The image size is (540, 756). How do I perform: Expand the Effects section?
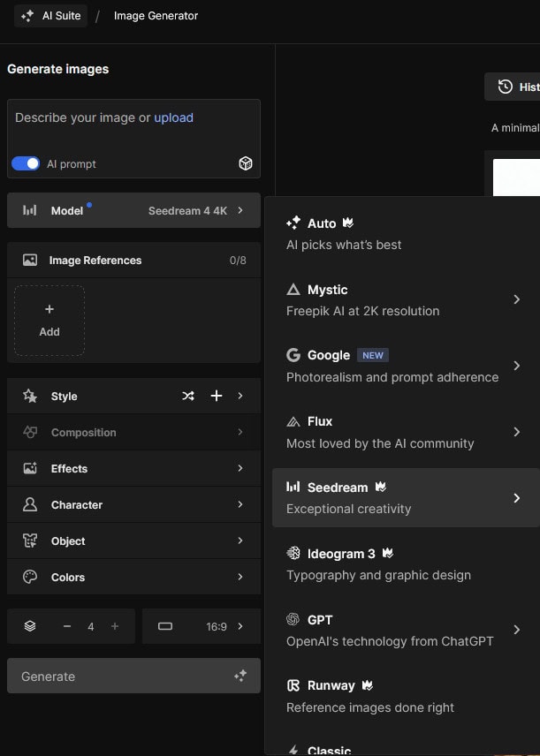point(133,469)
